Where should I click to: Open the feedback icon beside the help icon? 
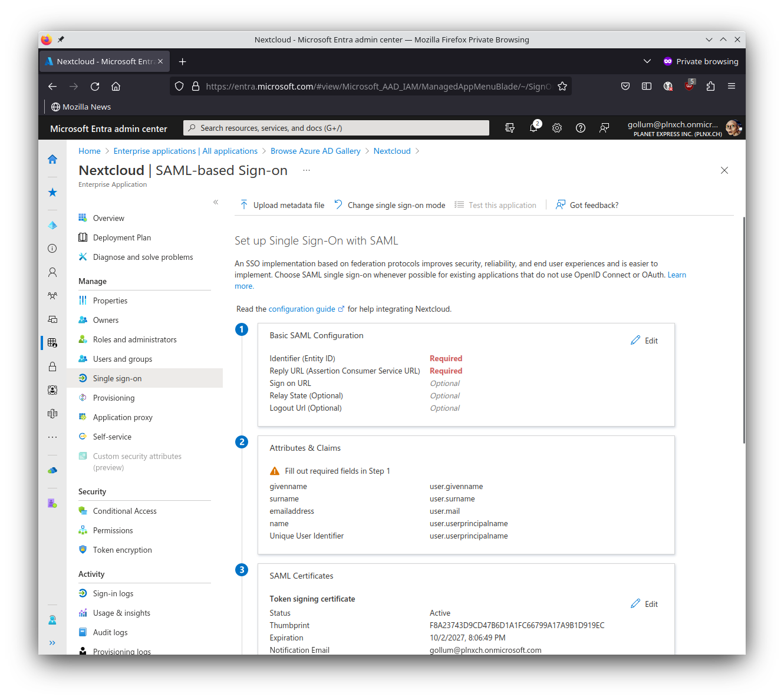[x=604, y=128]
